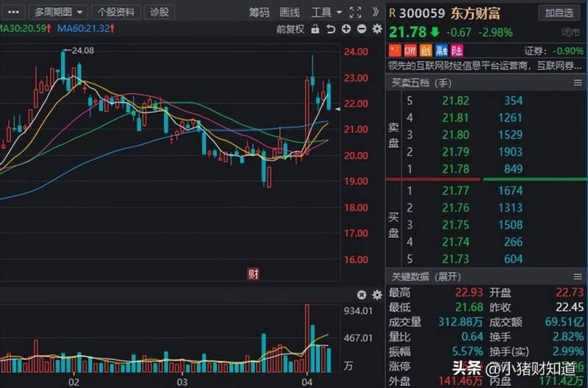Screen dimensions: 588x388
Task: Select sell level 3 price 21.80
Action: tap(455, 134)
